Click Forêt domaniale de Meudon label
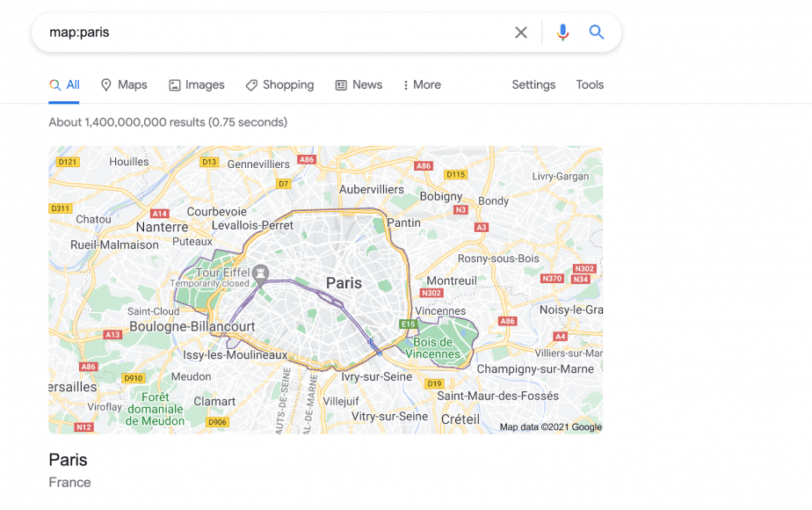812x510 pixels. coord(155,409)
